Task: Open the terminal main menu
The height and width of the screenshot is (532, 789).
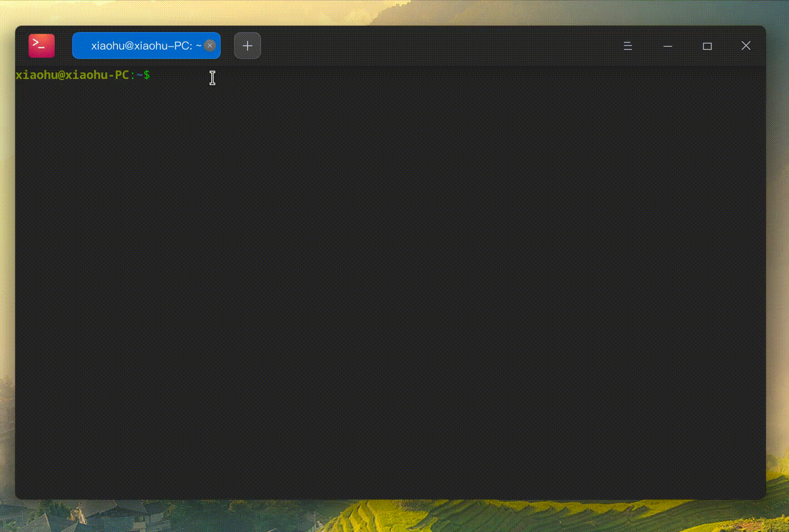Action: (x=628, y=46)
